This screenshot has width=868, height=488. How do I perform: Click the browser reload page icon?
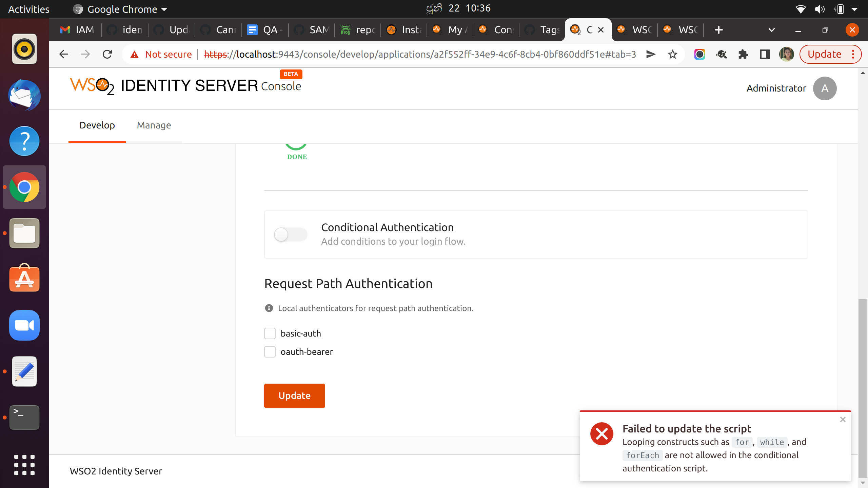107,54
